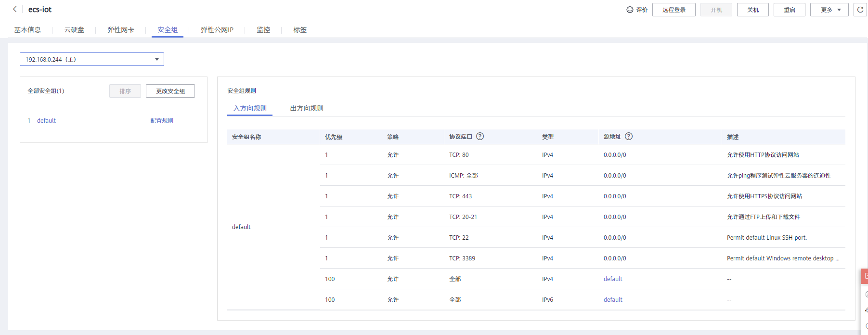Click the help icon next to 协议端口
The height and width of the screenshot is (335, 868).
(x=480, y=137)
